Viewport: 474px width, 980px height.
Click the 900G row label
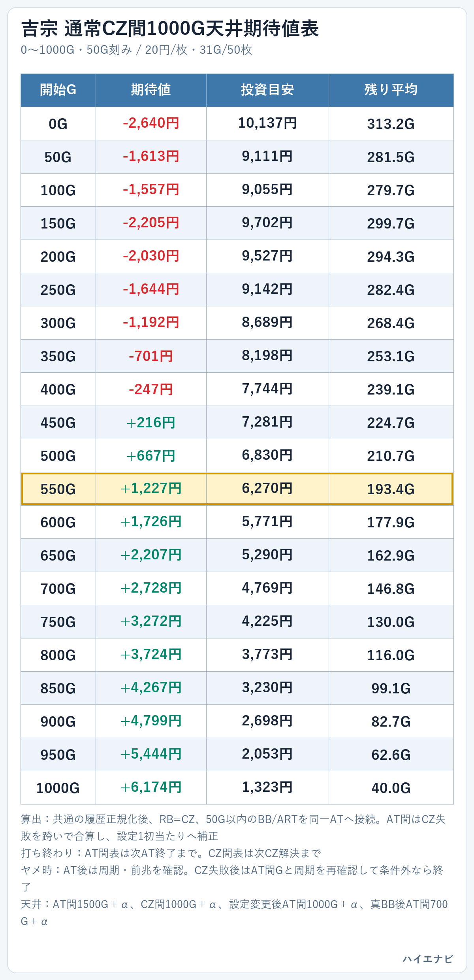[58, 721]
